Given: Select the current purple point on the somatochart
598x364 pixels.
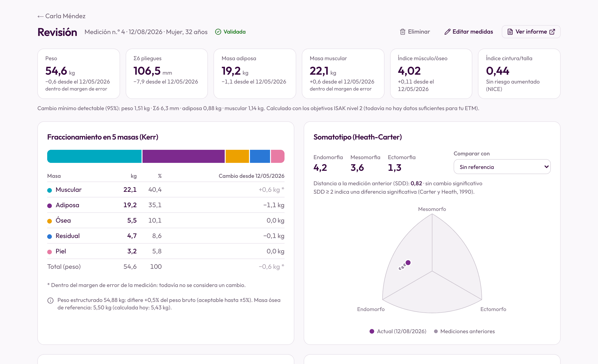Looking at the screenshot, I should (408, 263).
